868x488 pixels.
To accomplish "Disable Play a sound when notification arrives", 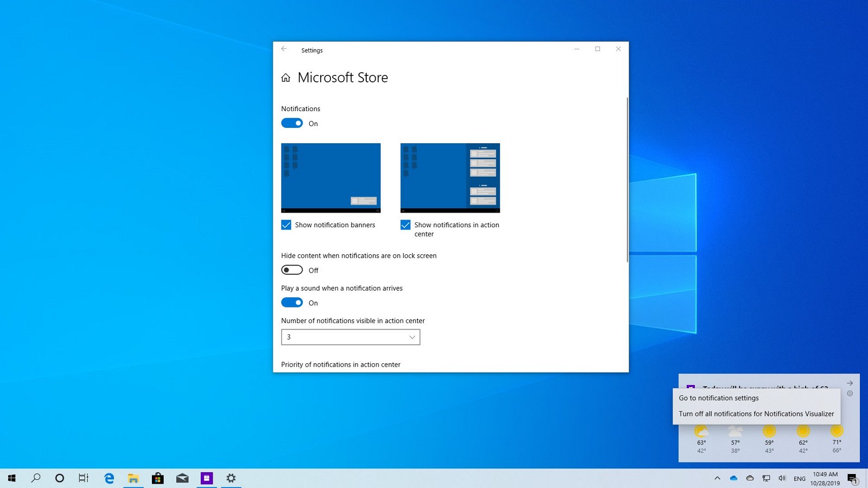I will point(292,303).
